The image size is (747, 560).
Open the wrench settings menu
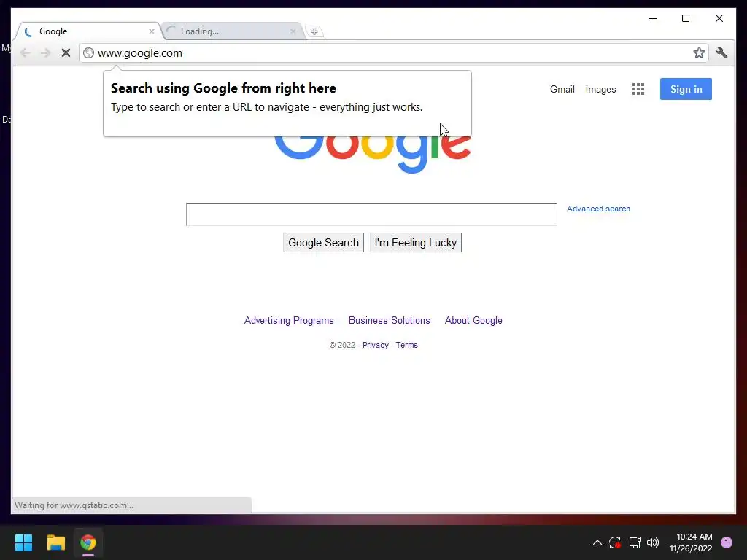[x=721, y=52]
